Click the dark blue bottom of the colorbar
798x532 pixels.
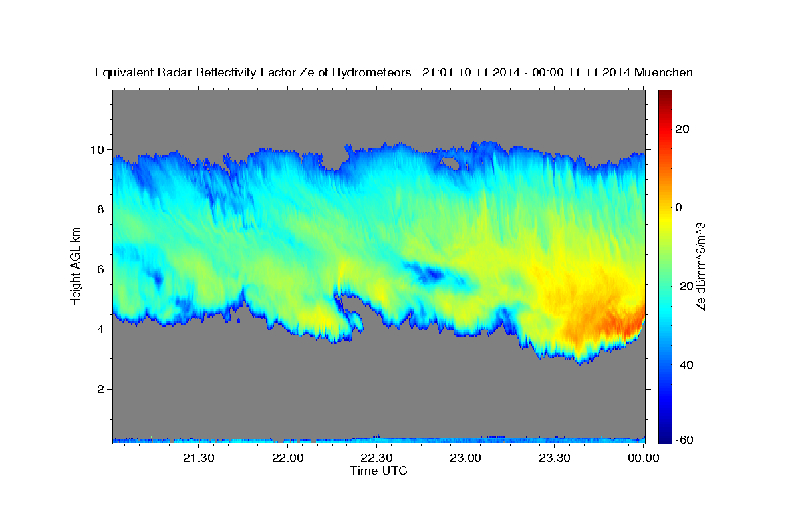[x=665, y=436]
